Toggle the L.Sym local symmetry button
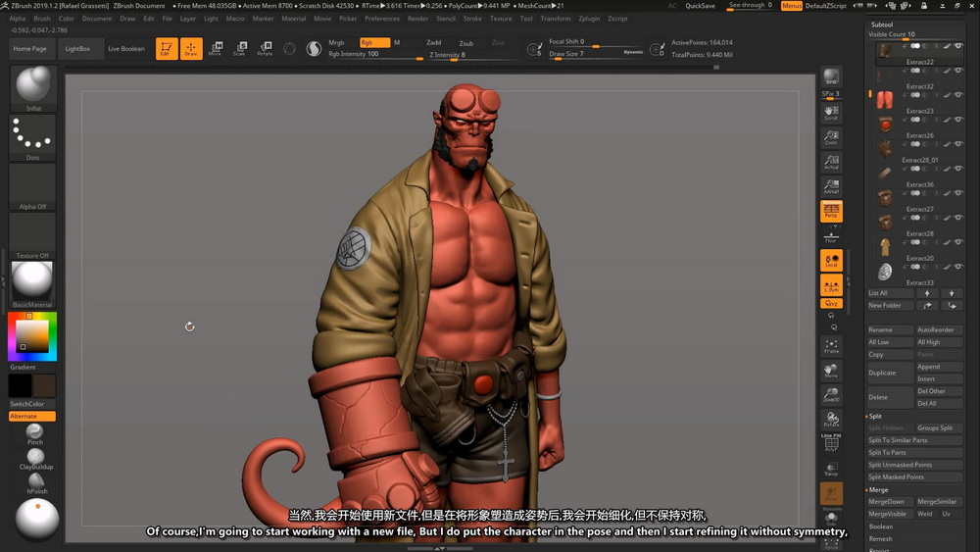This screenshot has height=552, width=980. 831,285
